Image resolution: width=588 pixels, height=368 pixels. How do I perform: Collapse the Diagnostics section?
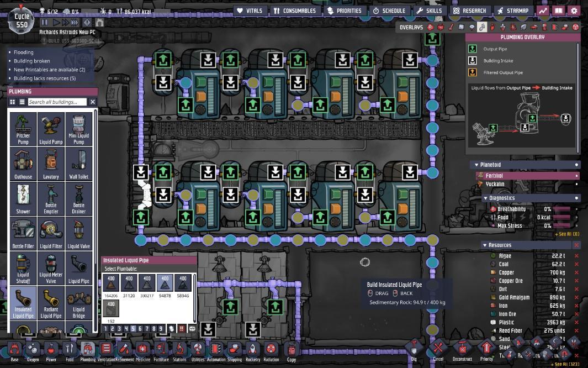coord(485,198)
